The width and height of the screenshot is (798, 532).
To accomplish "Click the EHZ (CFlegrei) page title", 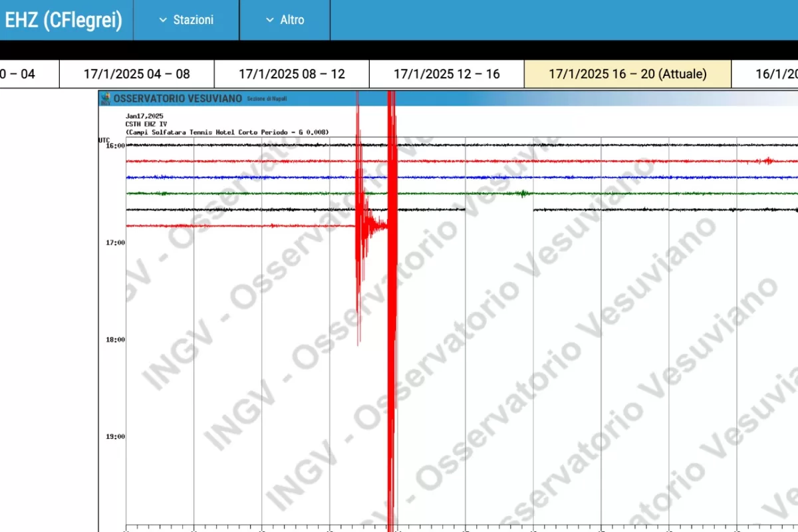I will pyautogui.click(x=64, y=20).
